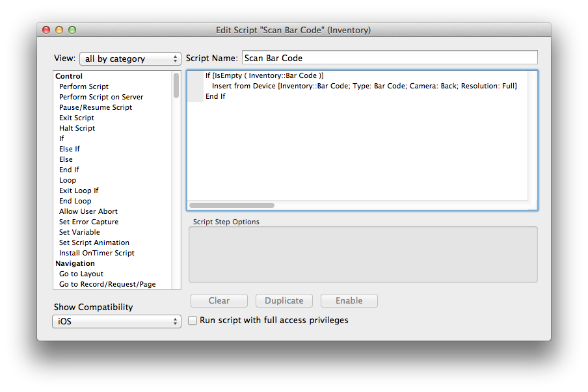Open the View category dropdown
The width and height of the screenshot is (588, 392).
130,59
